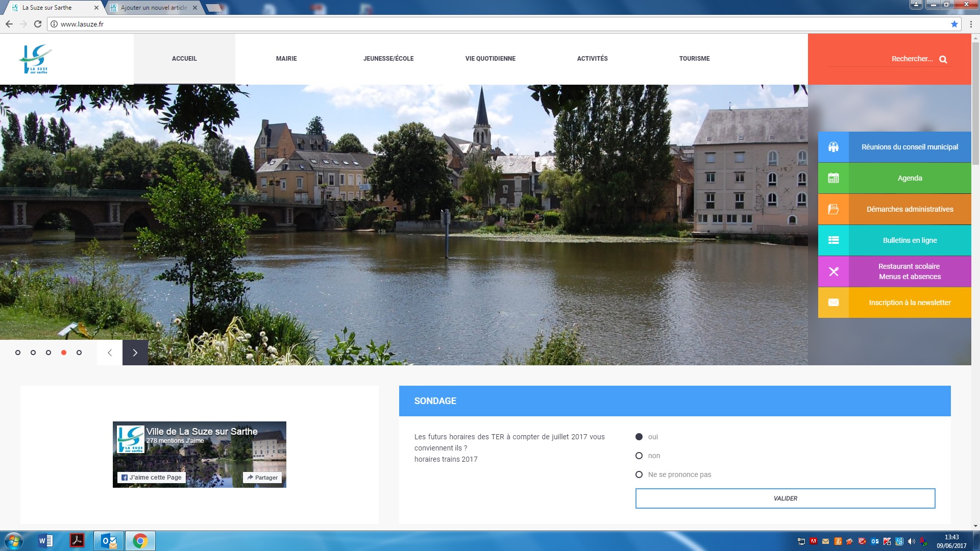980x551 pixels.
Task: Click the Agenda calendar icon
Action: [833, 178]
